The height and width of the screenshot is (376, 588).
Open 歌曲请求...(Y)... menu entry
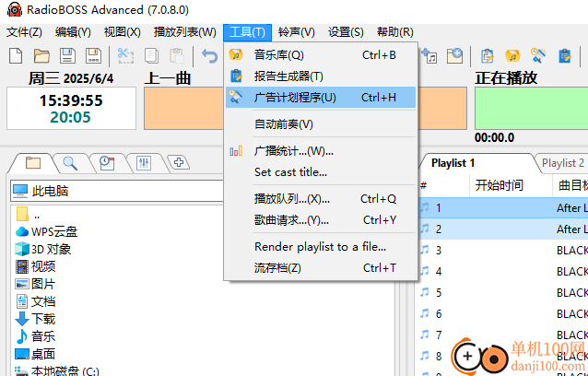point(321,220)
